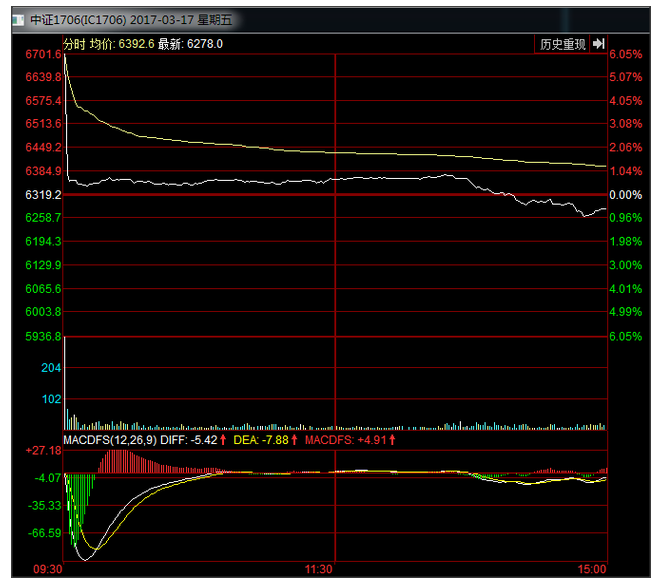Viewport: 657px width, 587px height.
Task: Click the skip-to-end arrow icon
Action: (x=599, y=44)
